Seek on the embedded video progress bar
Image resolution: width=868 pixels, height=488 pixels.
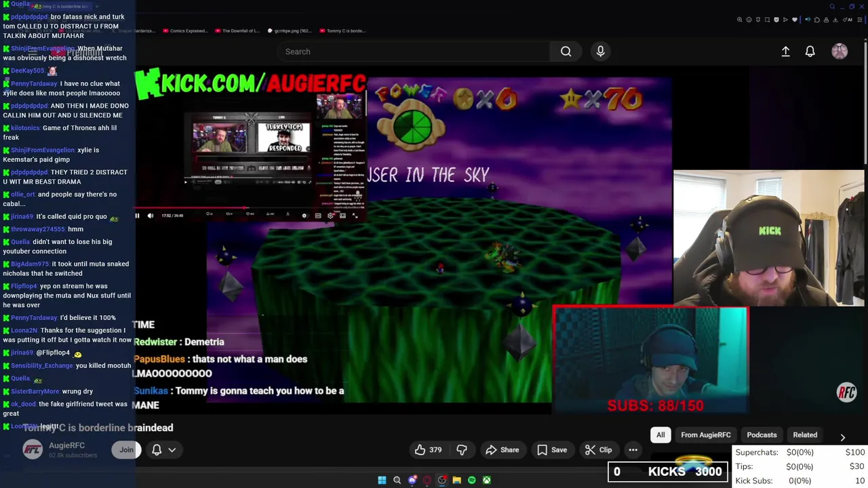[x=250, y=207]
